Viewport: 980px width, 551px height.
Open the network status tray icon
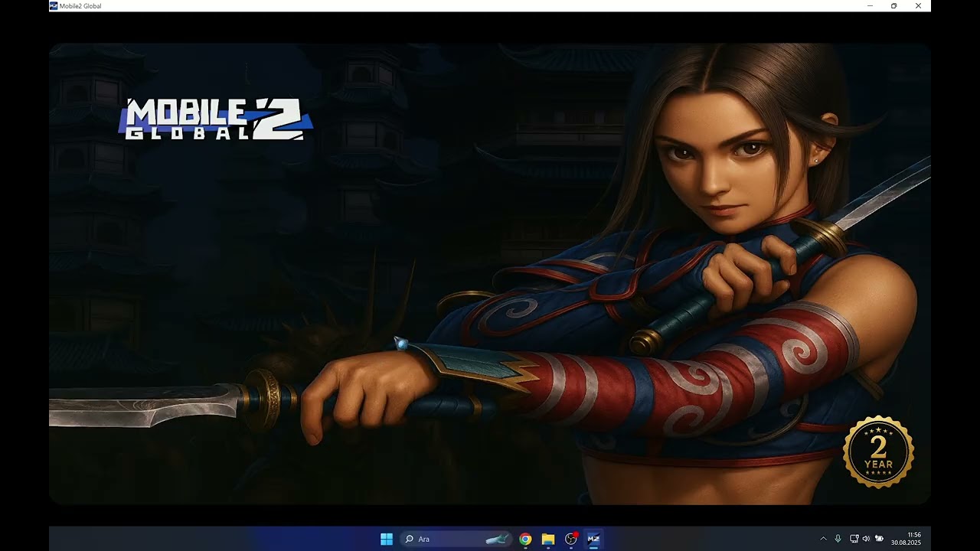(854, 539)
